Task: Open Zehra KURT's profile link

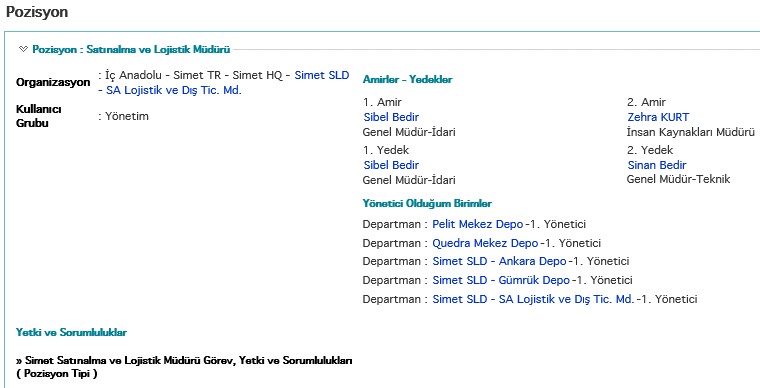Action: (658, 117)
